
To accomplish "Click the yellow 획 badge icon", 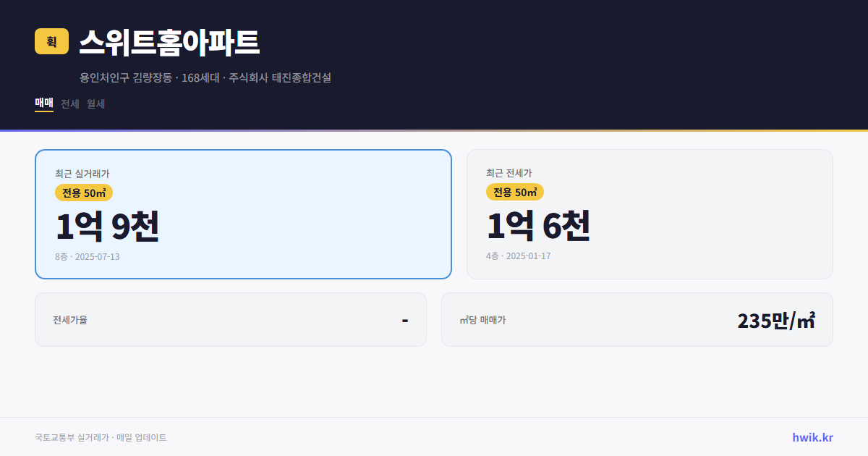I will pyautogui.click(x=50, y=42).
